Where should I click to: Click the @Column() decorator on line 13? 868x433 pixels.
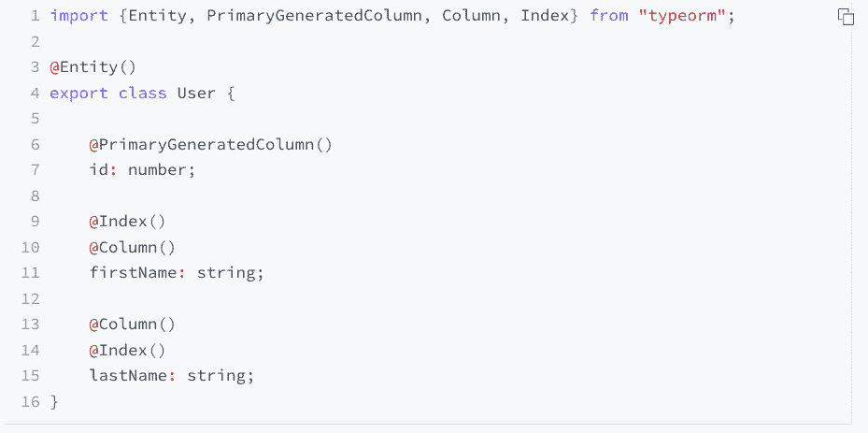(x=132, y=325)
